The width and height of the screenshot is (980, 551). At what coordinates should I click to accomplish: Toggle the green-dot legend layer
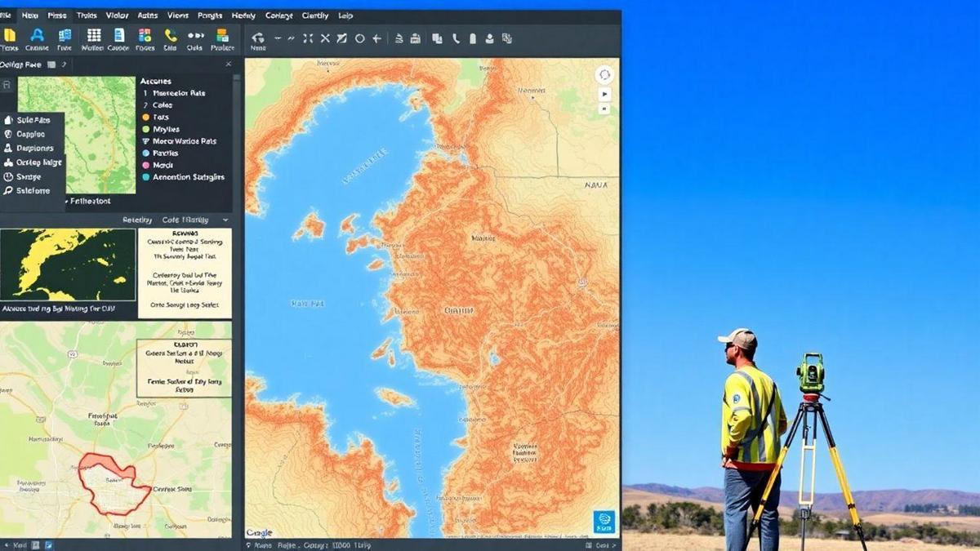click(145, 129)
